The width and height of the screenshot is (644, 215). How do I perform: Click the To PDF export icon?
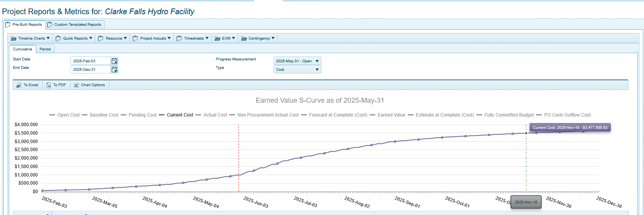point(49,85)
